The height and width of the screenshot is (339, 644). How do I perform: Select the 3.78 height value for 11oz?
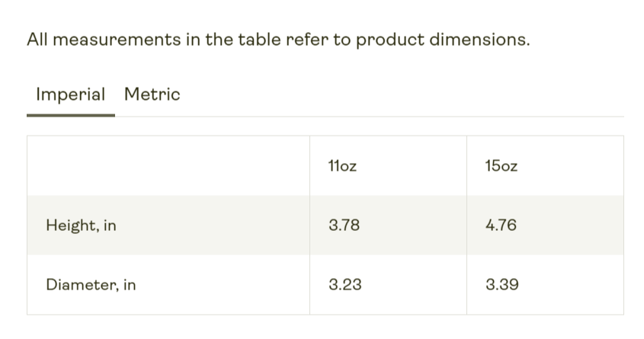344,225
